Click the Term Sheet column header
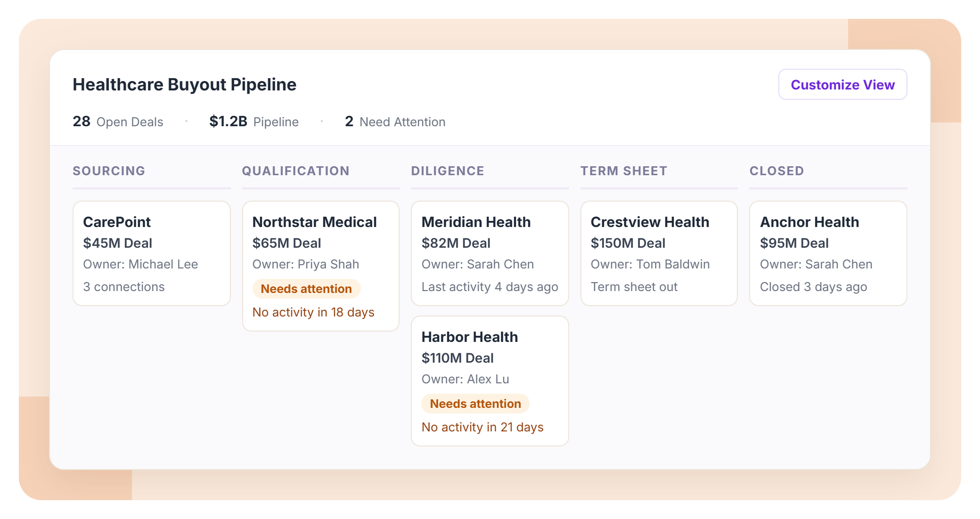 (x=624, y=171)
